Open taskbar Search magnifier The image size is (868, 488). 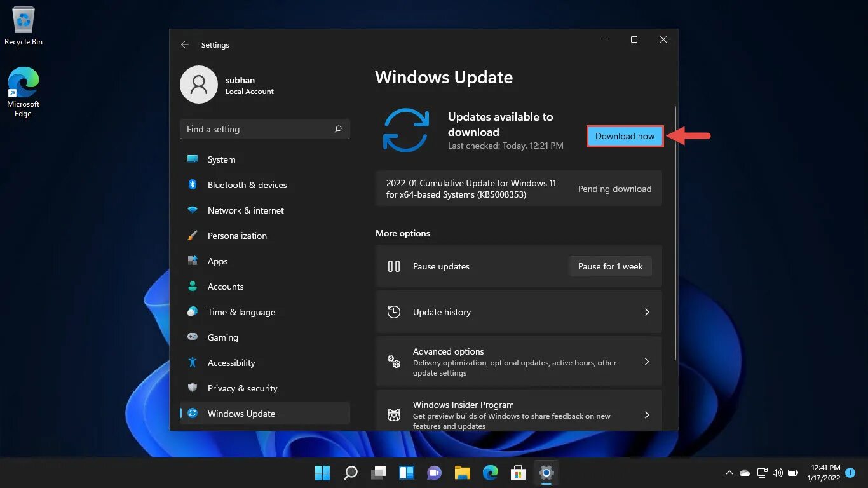click(351, 473)
